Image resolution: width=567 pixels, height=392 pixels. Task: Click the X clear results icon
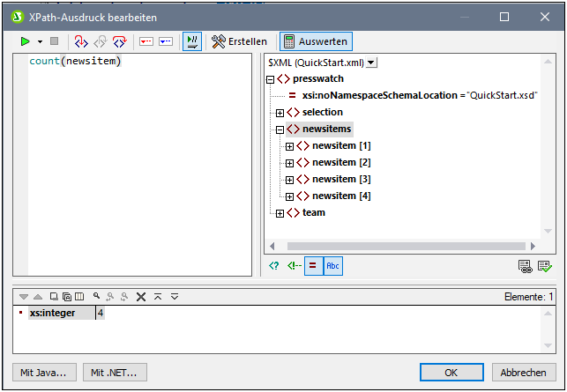141,297
